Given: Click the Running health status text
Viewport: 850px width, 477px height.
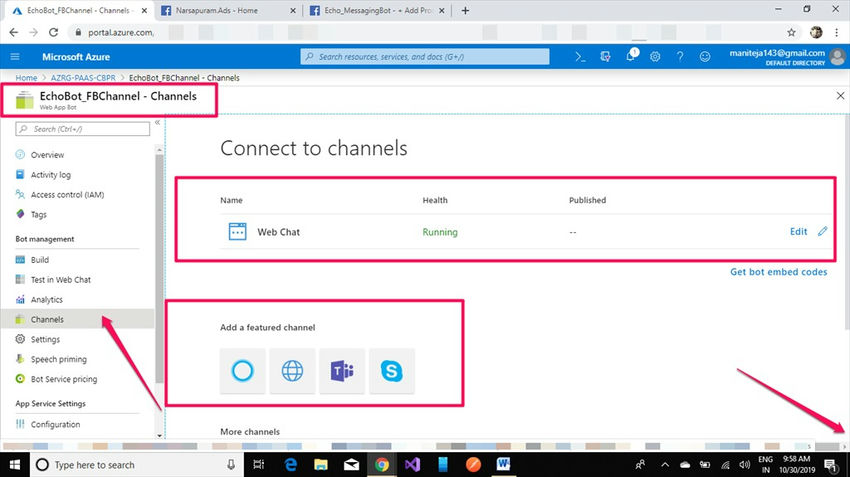Looking at the screenshot, I should (x=440, y=232).
